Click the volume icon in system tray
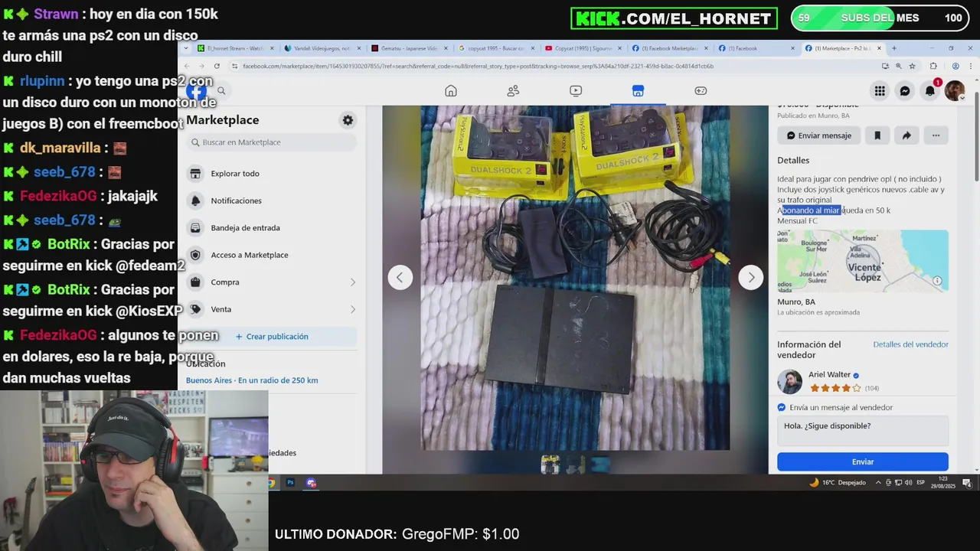Screen dimensions: 980x551 907,483
